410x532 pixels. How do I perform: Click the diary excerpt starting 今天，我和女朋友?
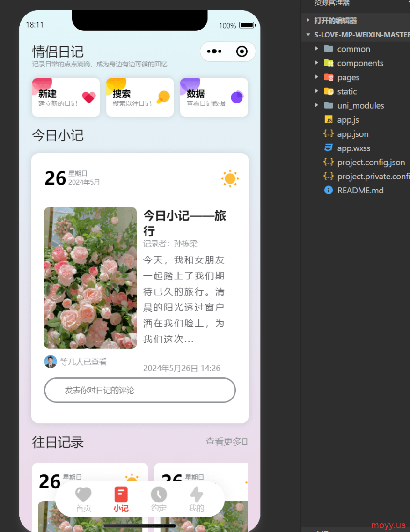(184, 300)
